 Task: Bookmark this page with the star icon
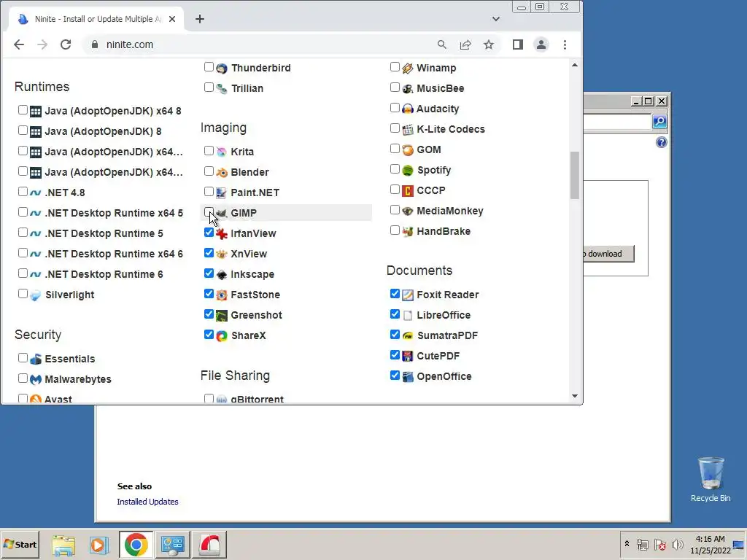coord(488,44)
